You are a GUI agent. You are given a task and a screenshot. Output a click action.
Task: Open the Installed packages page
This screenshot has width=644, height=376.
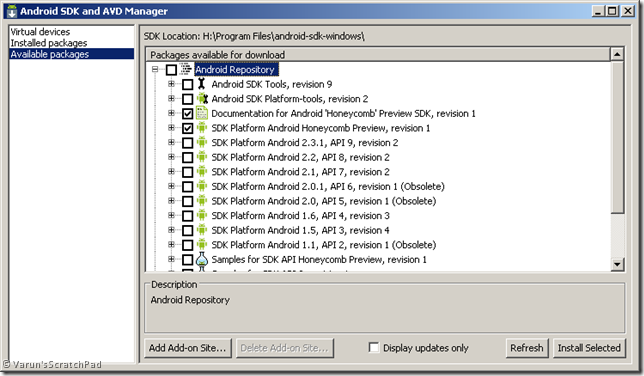pos(49,43)
